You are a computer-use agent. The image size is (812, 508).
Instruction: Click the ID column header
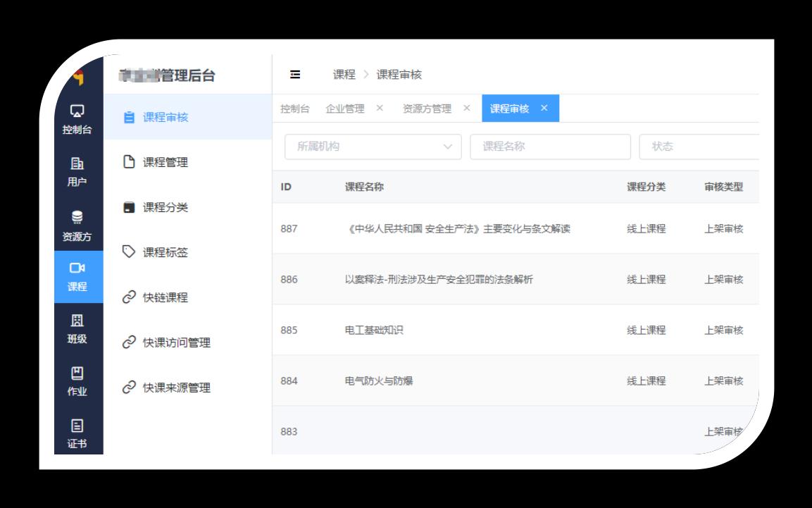pos(286,187)
